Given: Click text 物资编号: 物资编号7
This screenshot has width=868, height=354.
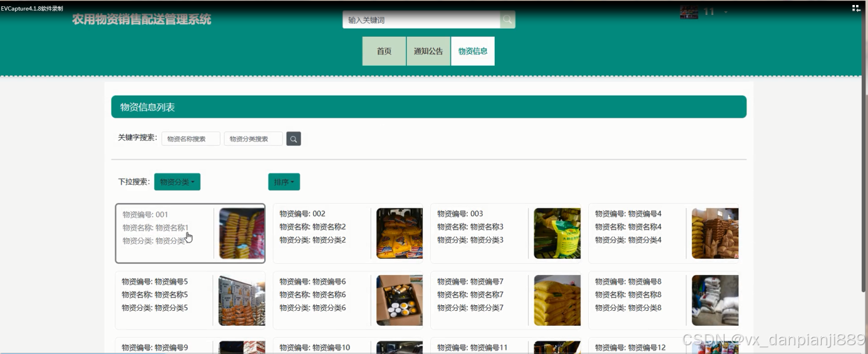Looking at the screenshot, I should (470, 281).
